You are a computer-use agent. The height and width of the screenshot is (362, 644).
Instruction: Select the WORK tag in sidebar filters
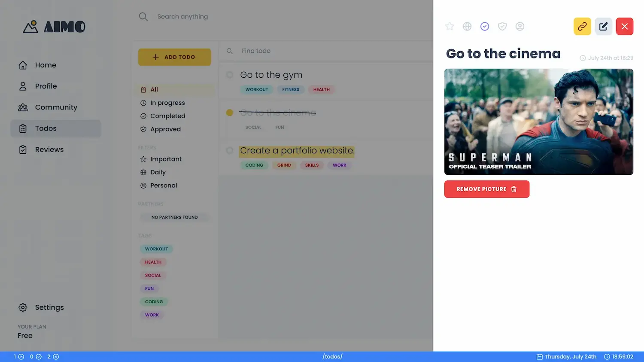152,315
